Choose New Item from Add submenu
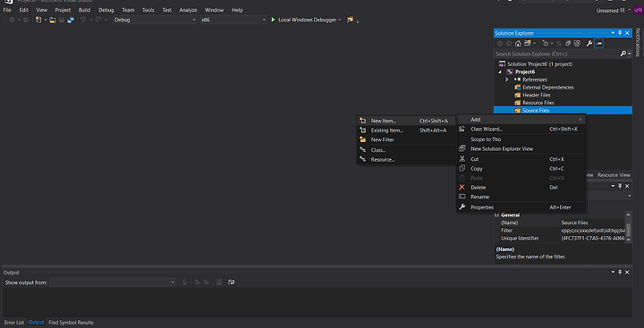644x328 pixels. coord(406,121)
